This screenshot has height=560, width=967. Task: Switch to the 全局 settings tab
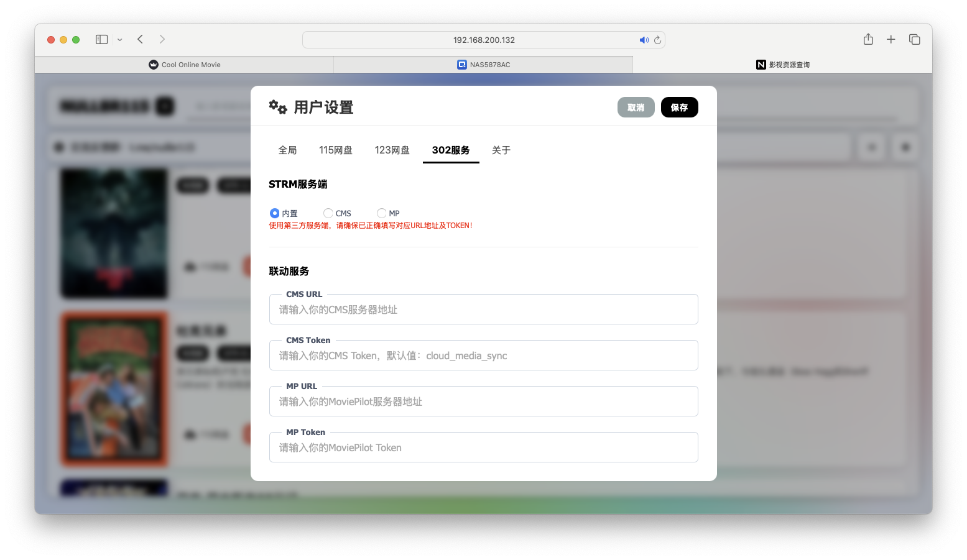coord(287,150)
